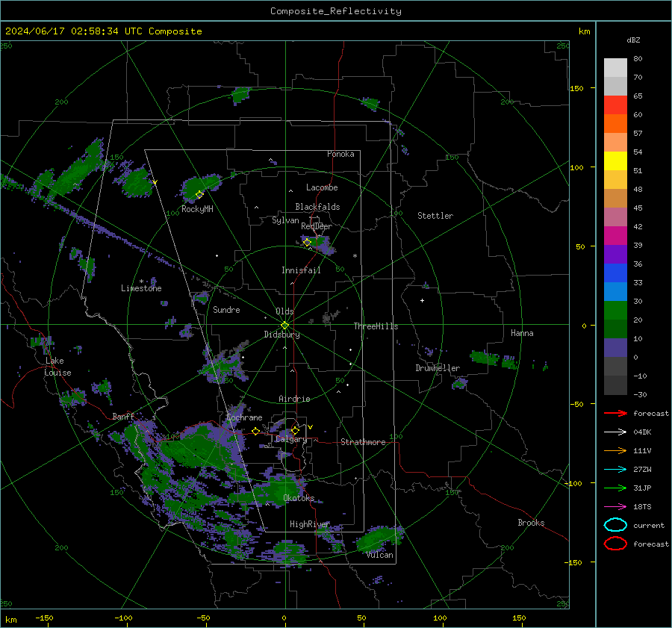This screenshot has height=628, width=672.
Task: Click the Ponoka city label
Action: (x=340, y=154)
